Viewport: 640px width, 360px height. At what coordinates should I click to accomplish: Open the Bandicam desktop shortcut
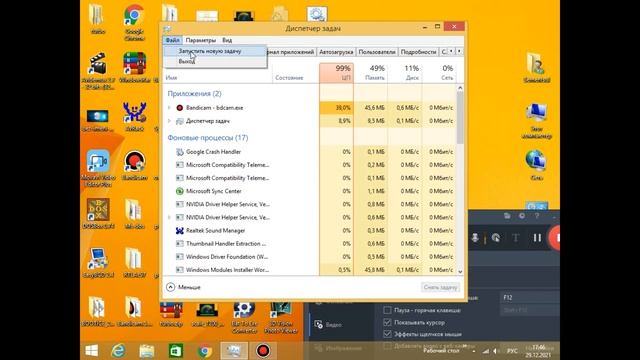(134, 166)
